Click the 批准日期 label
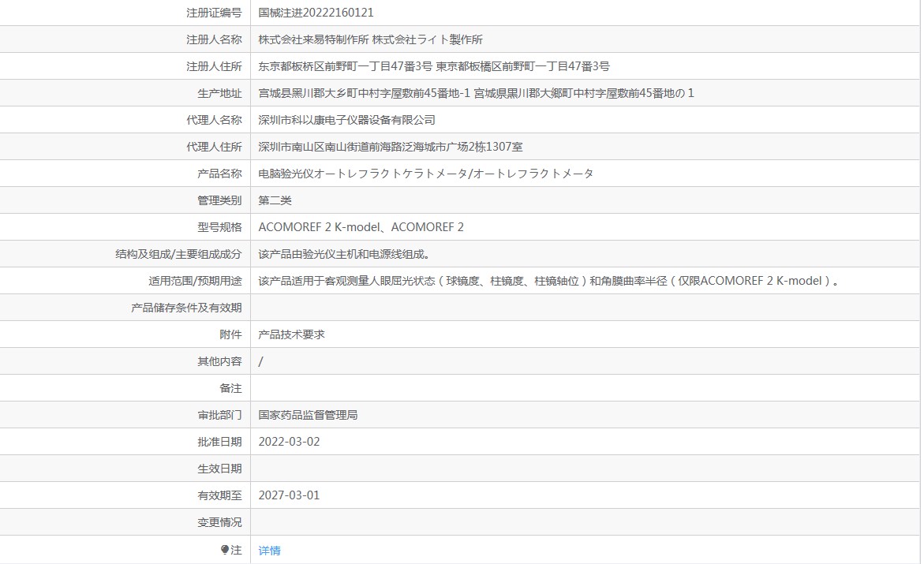 [219, 442]
